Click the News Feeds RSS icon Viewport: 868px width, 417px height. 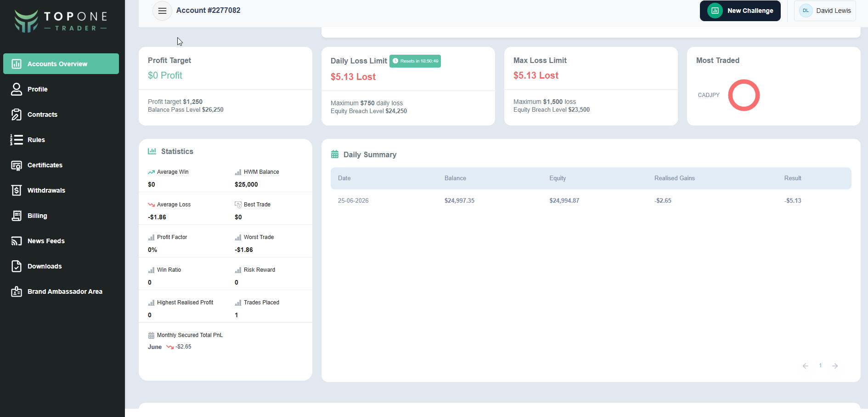pos(17,241)
